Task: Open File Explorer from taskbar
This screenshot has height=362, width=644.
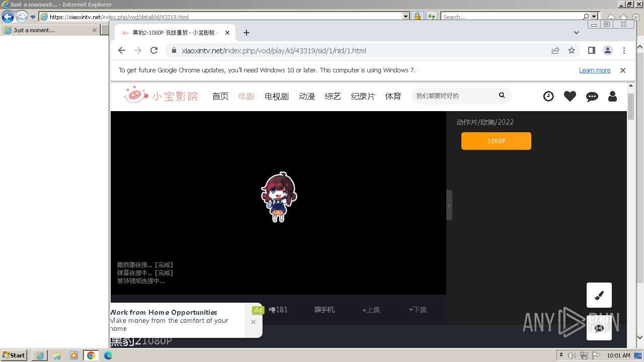Action: 57,355
